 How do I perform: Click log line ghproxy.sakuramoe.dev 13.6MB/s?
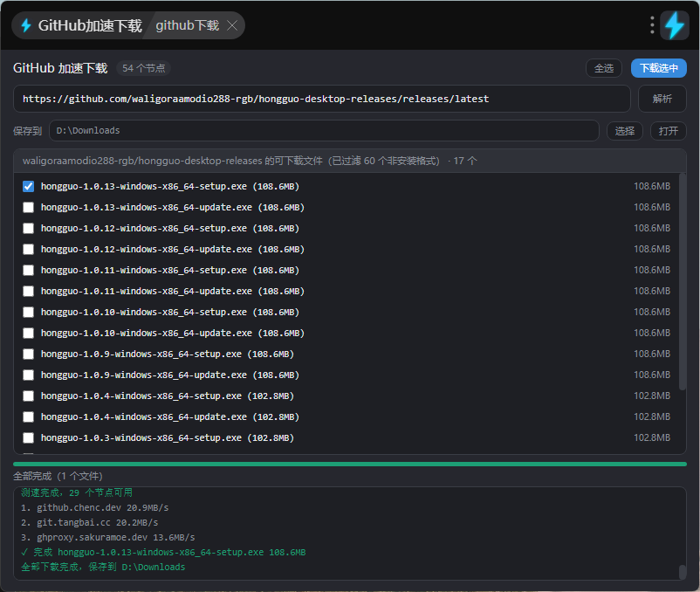click(x=108, y=537)
